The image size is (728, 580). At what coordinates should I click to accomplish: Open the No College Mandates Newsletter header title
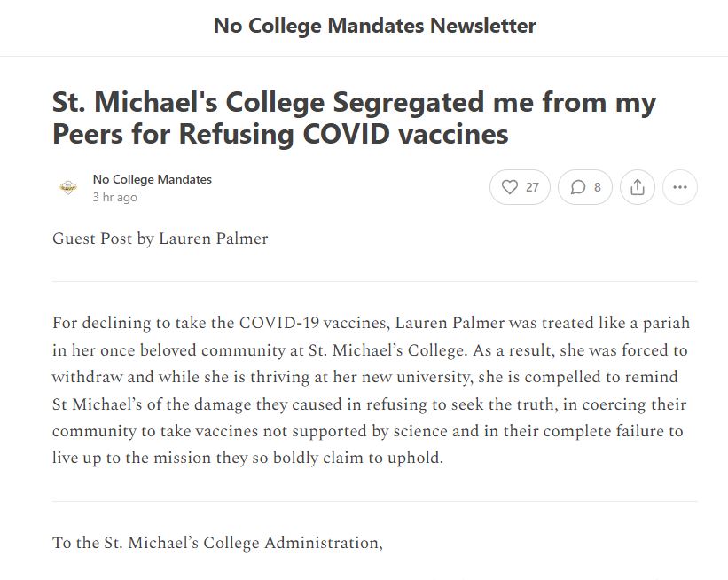[374, 26]
